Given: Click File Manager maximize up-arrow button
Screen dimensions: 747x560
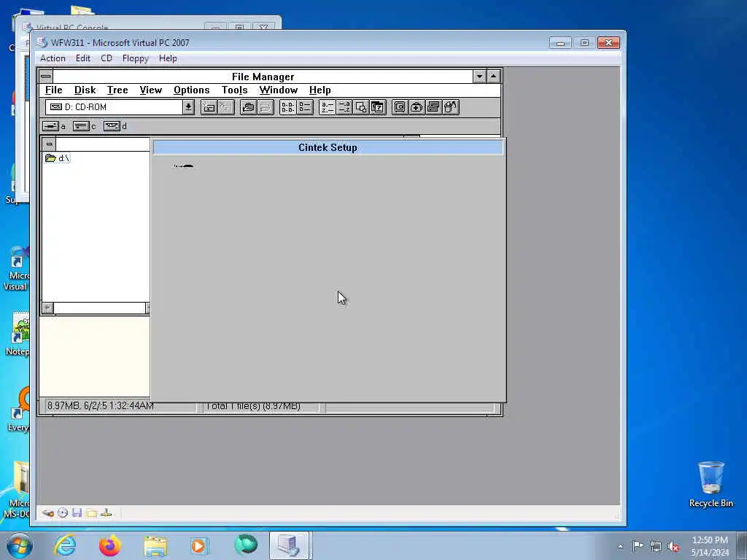Looking at the screenshot, I should tap(494, 76).
